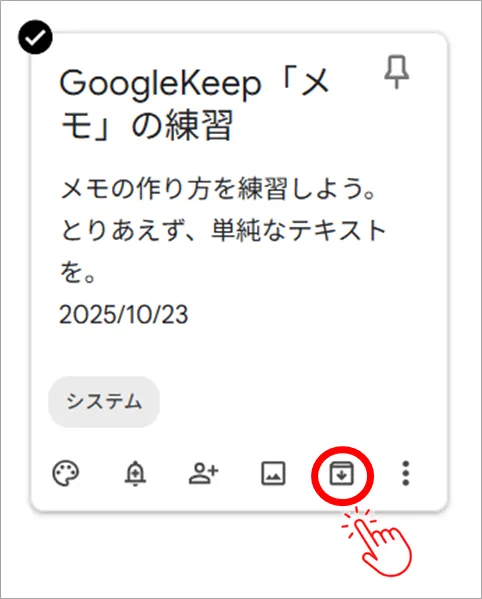
Task: Click the システム label chip
Action: tap(104, 402)
